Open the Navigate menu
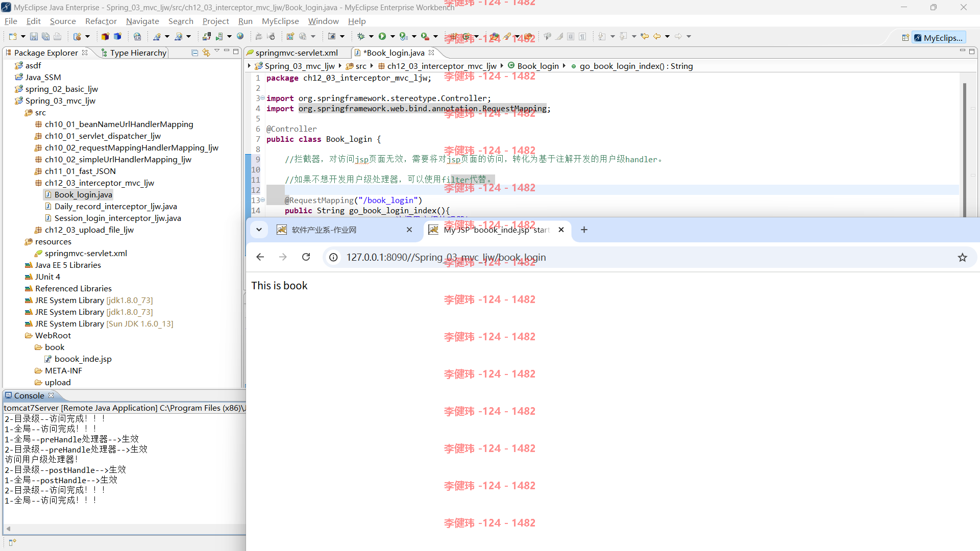The image size is (980, 551). tap(142, 21)
